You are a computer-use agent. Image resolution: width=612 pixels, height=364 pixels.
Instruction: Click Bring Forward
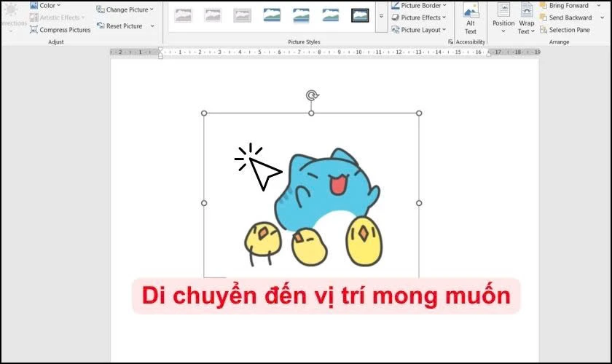pos(564,6)
